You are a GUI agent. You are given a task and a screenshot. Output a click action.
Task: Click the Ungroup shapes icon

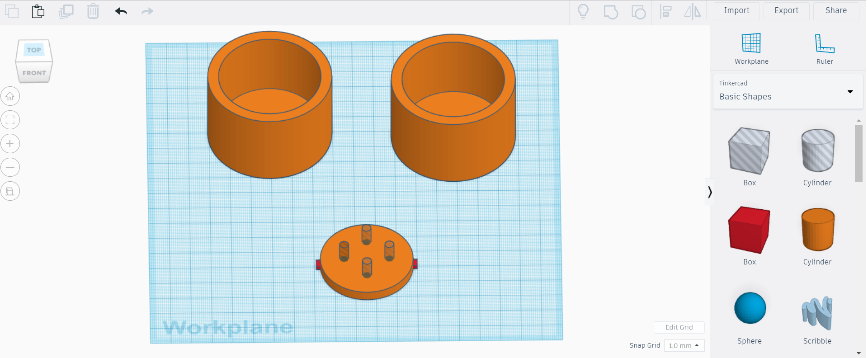pos(638,12)
